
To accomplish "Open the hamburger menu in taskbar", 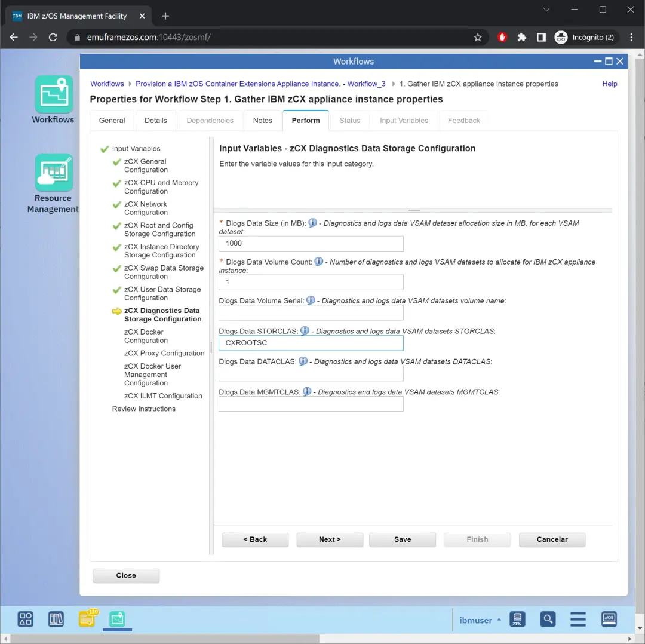I will pos(578,619).
